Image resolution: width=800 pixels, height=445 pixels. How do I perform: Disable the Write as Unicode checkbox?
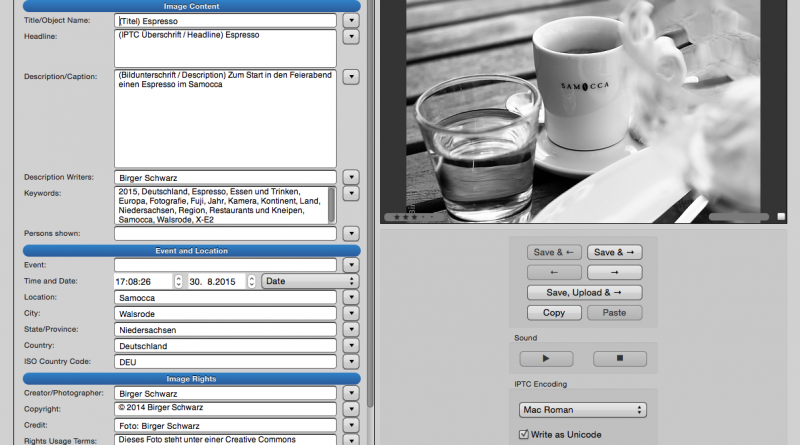pos(524,434)
